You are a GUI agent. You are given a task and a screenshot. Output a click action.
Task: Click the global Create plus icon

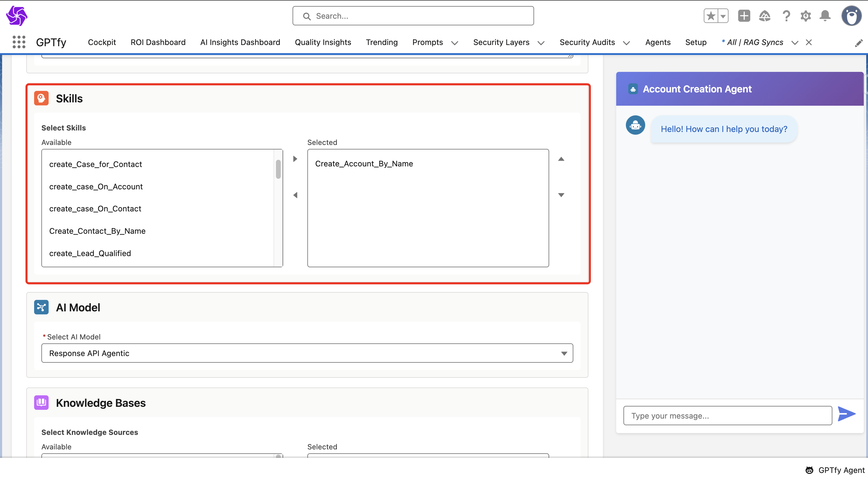744,16
